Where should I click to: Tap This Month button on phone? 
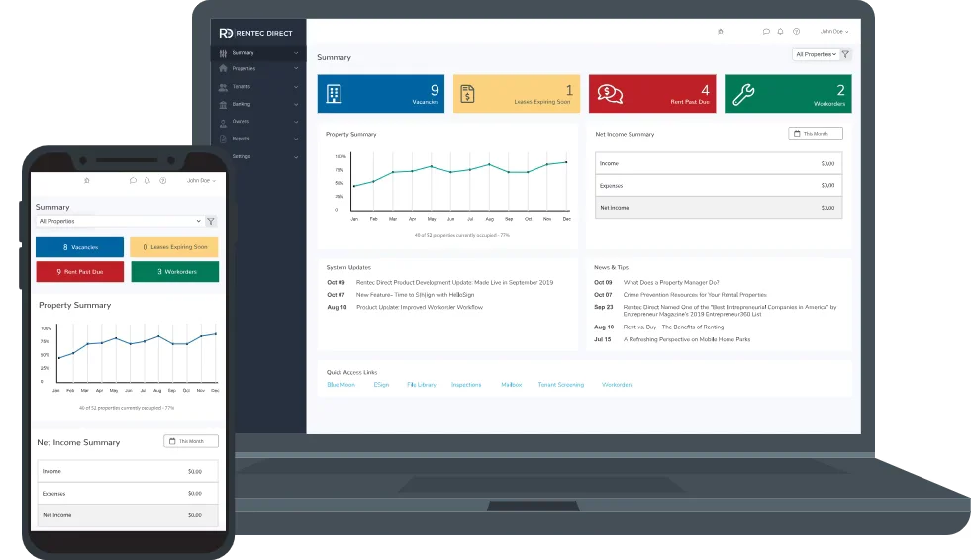pyautogui.click(x=191, y=441)
